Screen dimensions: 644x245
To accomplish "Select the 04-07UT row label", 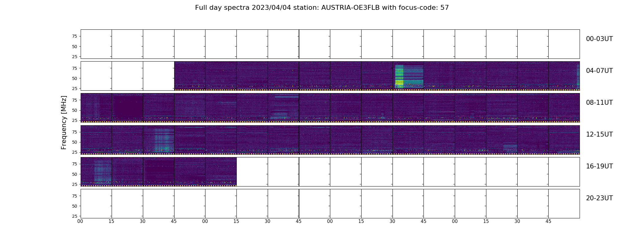I will (x=599, y=71).
